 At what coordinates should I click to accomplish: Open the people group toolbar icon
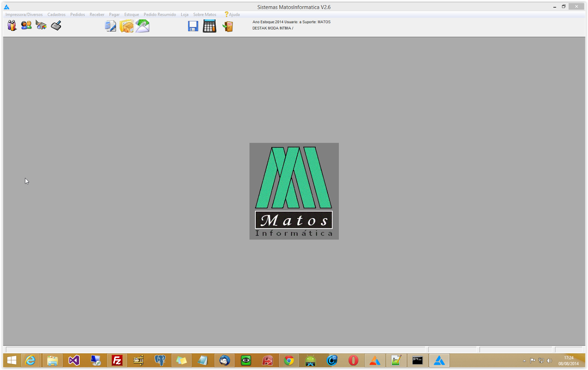click(x=12, y=25)
